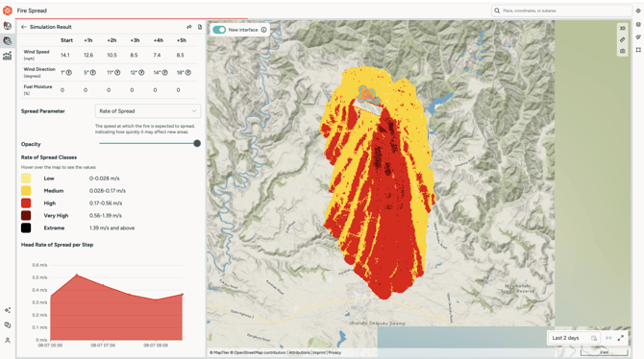
Task: Click the wind direction indicator for Start
Action: tap(69, 73)
